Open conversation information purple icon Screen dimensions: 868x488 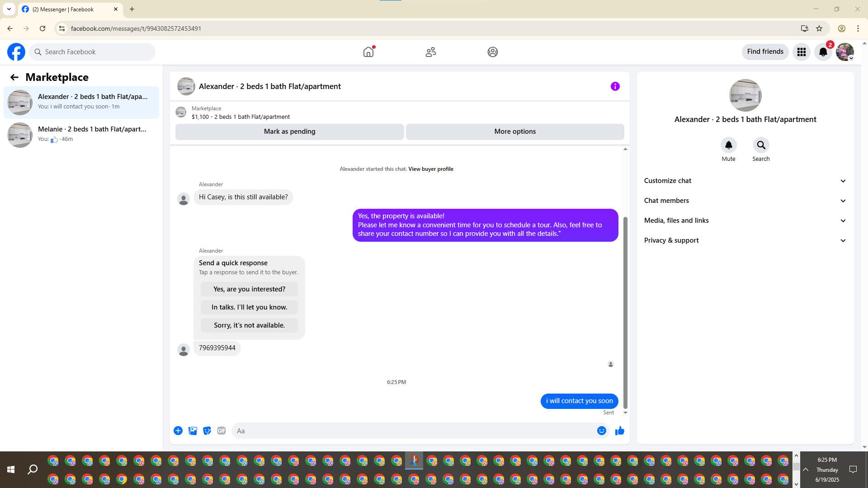click(615, 86)
